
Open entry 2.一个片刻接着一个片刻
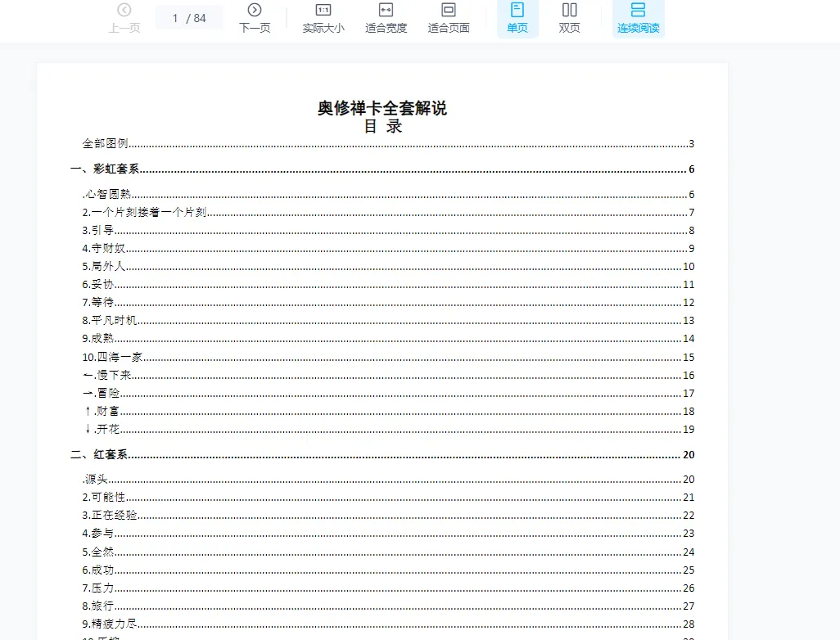(388, 212)
